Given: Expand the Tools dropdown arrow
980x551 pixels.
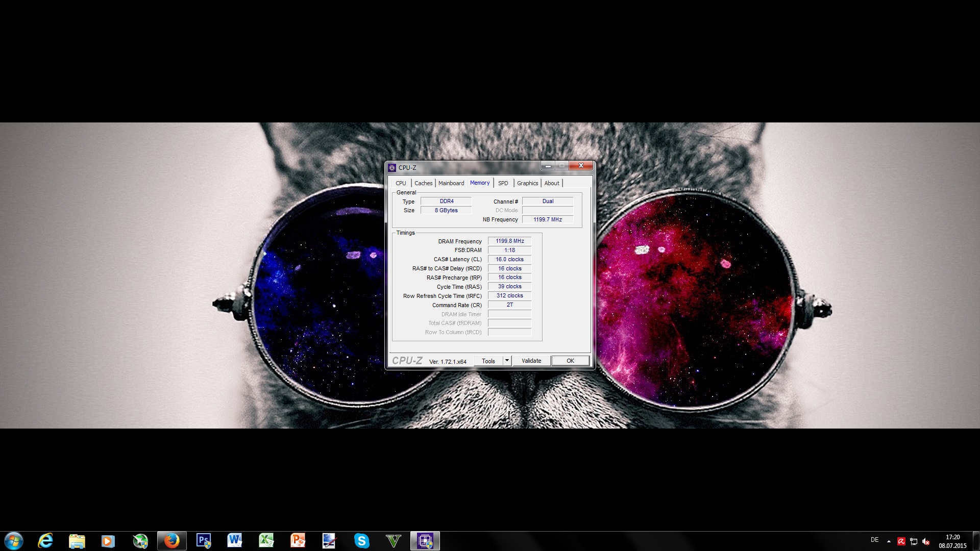Looking at the screenshot, I should (x=507, y=361).
